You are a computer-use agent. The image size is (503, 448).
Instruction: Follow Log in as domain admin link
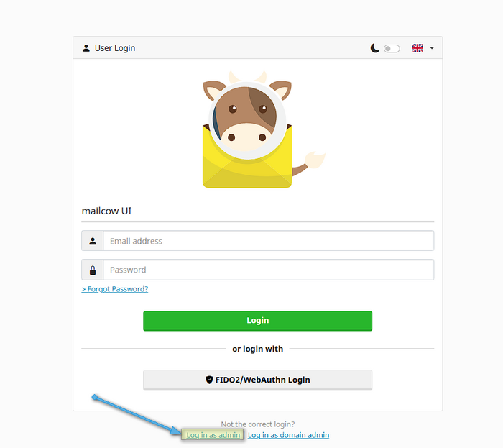pyautogui.click(x=288, y=435)
